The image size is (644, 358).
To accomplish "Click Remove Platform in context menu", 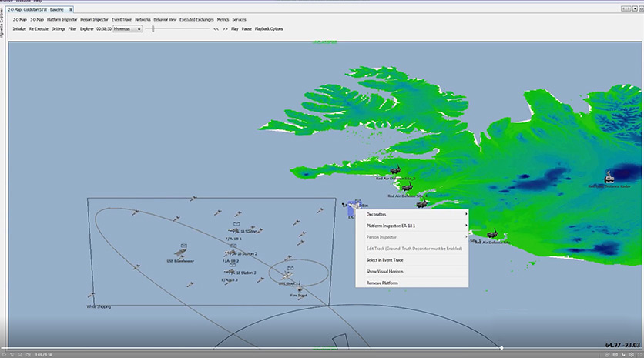I will 382,283.
